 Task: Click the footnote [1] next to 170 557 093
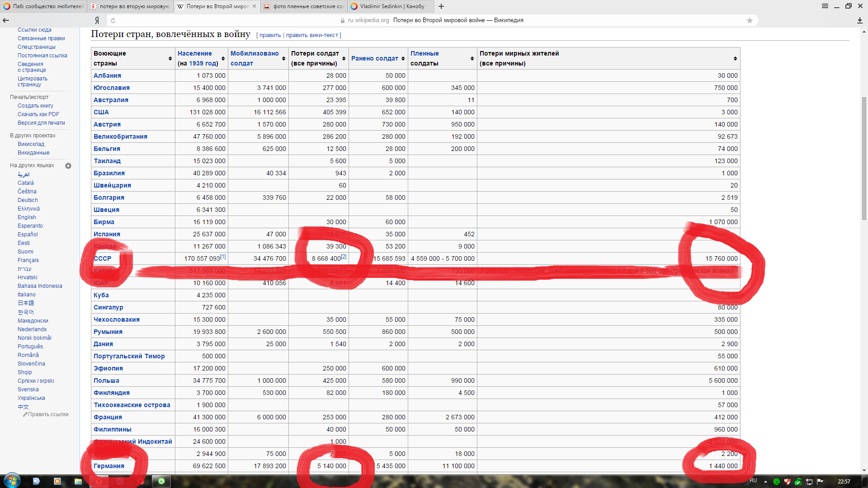click(x=223, y=257)
